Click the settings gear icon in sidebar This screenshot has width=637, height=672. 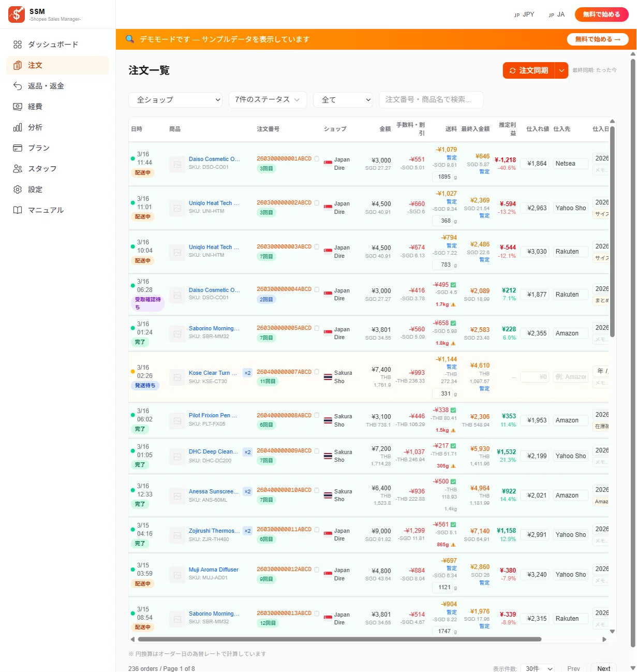18,189
